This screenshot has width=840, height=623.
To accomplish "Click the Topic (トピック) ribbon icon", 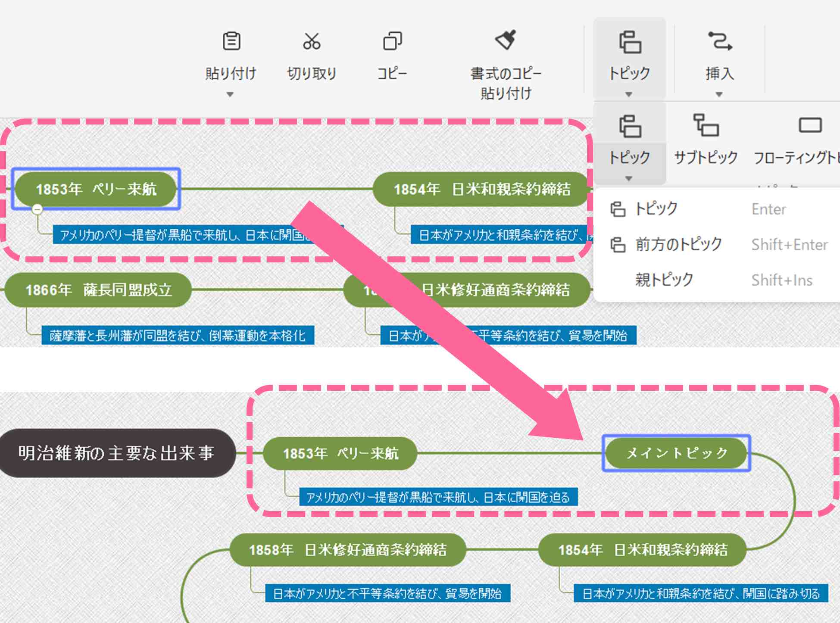I will 630,42.
